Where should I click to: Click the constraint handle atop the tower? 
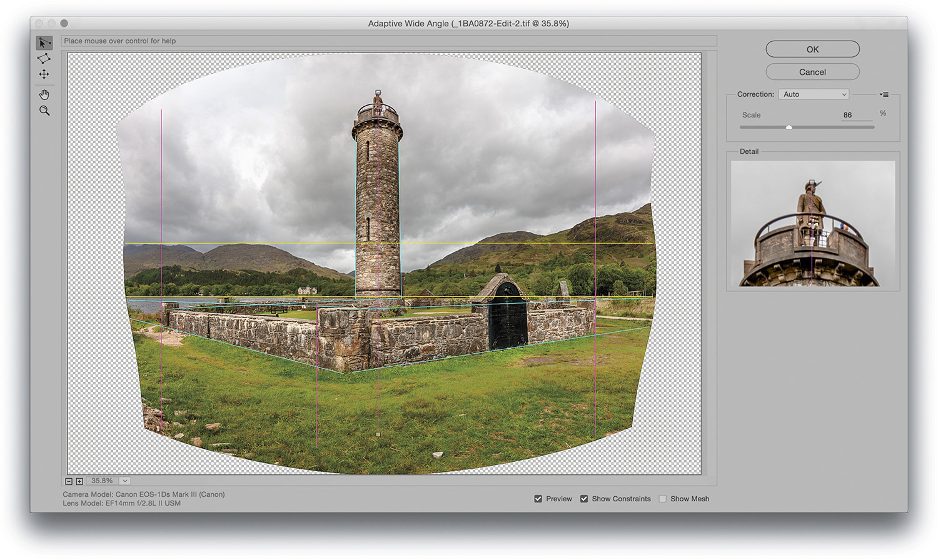click(378, 92)
